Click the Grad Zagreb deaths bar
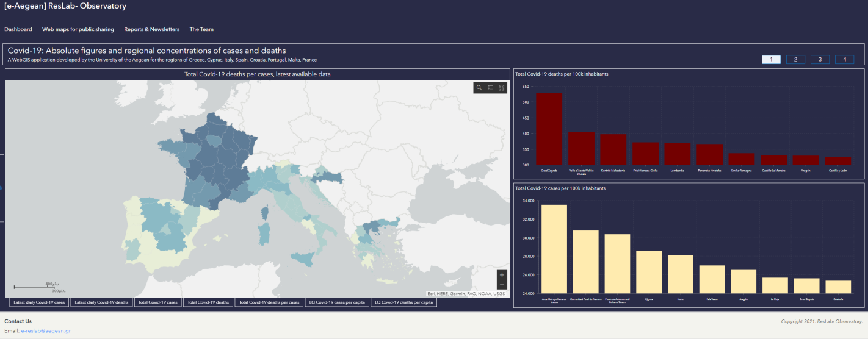Viewport: 868px width, 339px height. [x=549, y=129]
